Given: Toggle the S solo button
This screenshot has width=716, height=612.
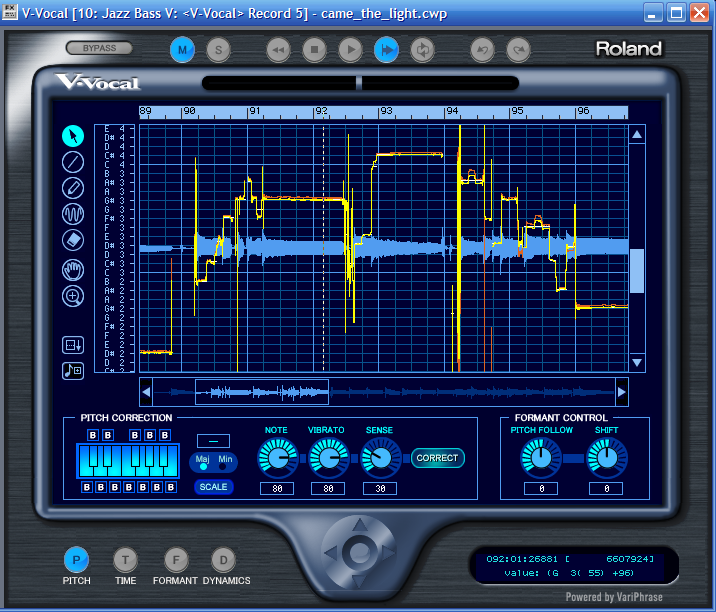Looking at the screenshot, I should [218, 50].
